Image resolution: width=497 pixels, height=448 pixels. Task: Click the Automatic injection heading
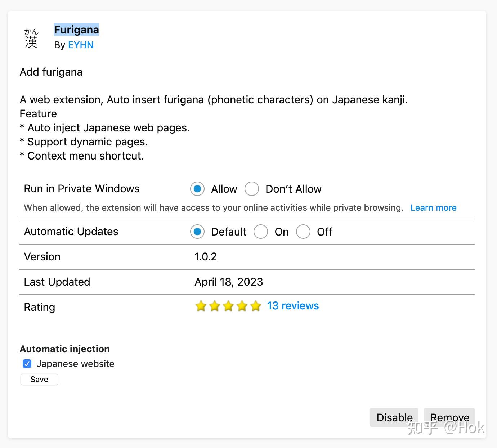tap(65, 349)
